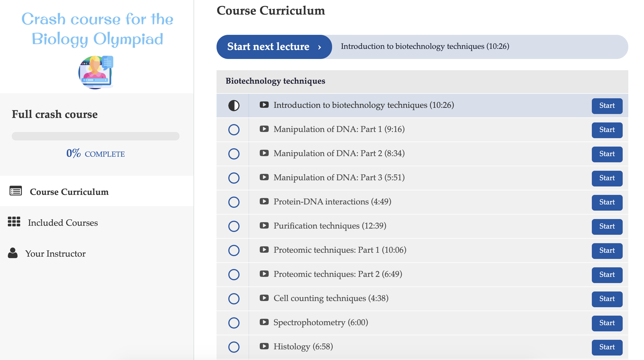
Task: Start Introduction to biotechnology techniques lecture
Action: coord(607,106)
